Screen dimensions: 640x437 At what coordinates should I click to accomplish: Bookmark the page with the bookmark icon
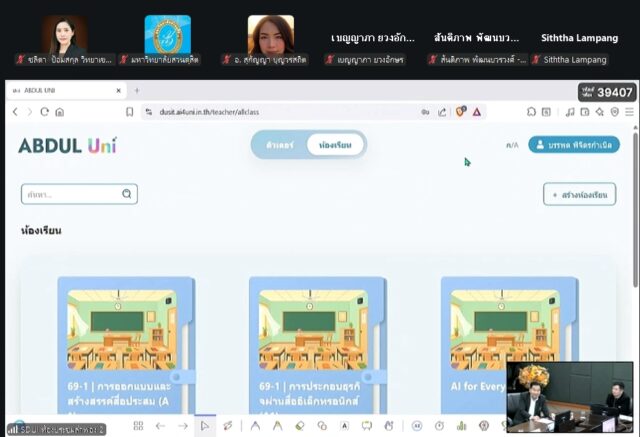click(129, 112)
